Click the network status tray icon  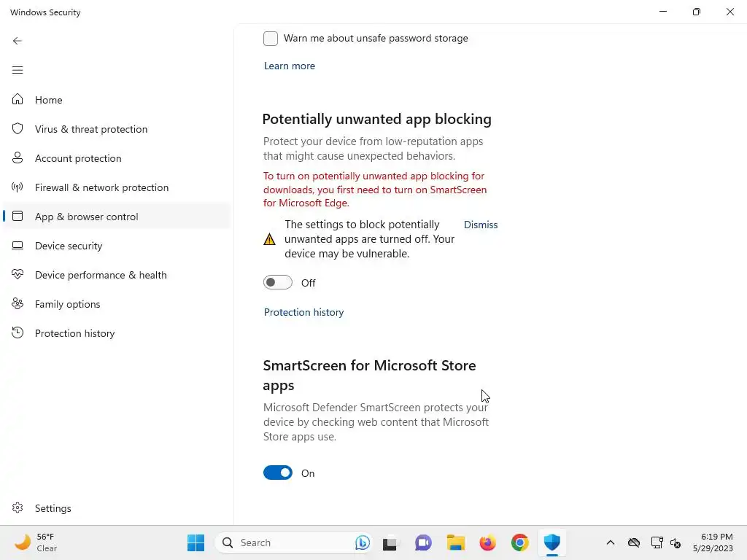coord(657,542)
